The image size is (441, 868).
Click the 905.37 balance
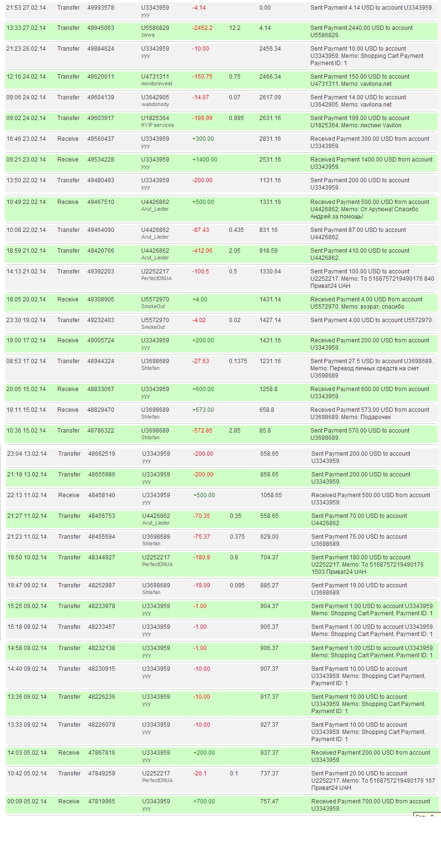coord(269,627)
